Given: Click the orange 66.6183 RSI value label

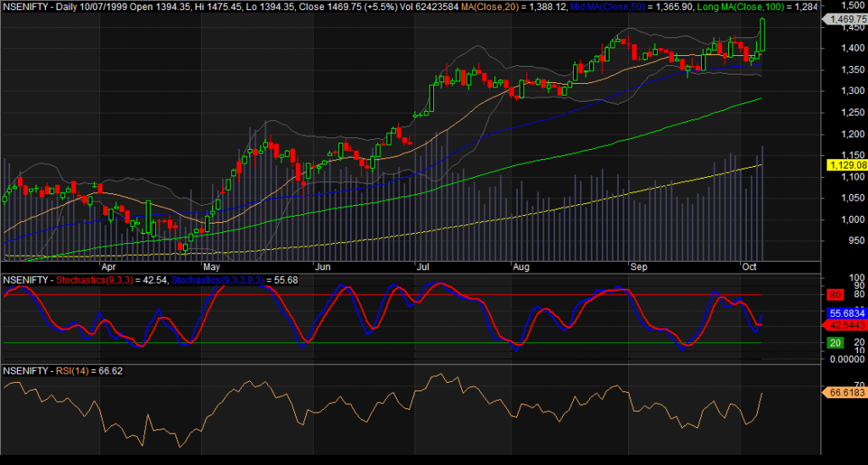Looking at the screenshot, I should click(845, 392).
